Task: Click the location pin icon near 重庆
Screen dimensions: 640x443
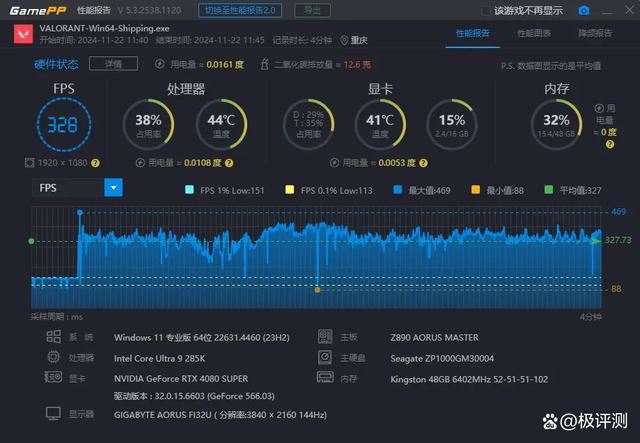Action: tap(344, 40)
